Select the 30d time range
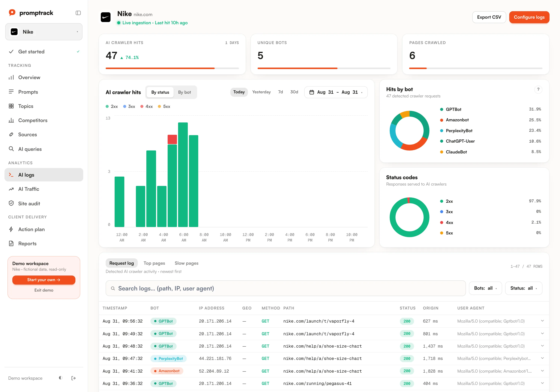 point(294,92)
